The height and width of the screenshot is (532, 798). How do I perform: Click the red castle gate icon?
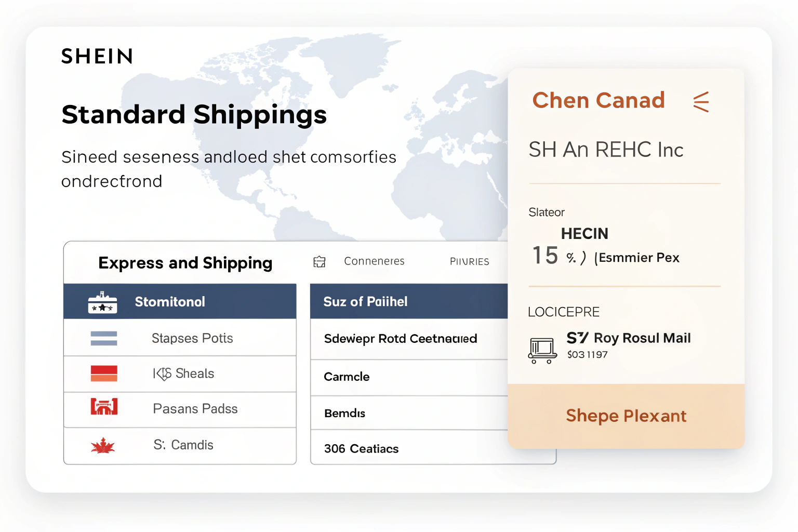[x=104, y=407]
